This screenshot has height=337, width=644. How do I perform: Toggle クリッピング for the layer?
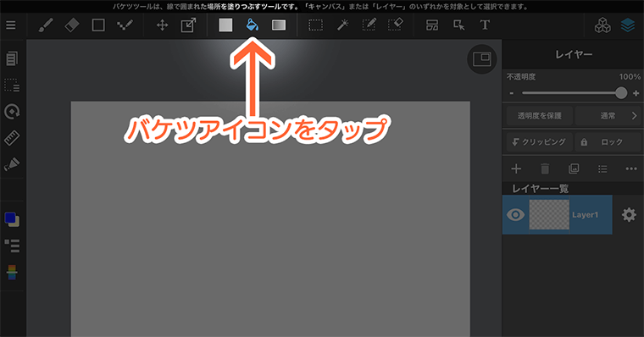tap(539, 142)
